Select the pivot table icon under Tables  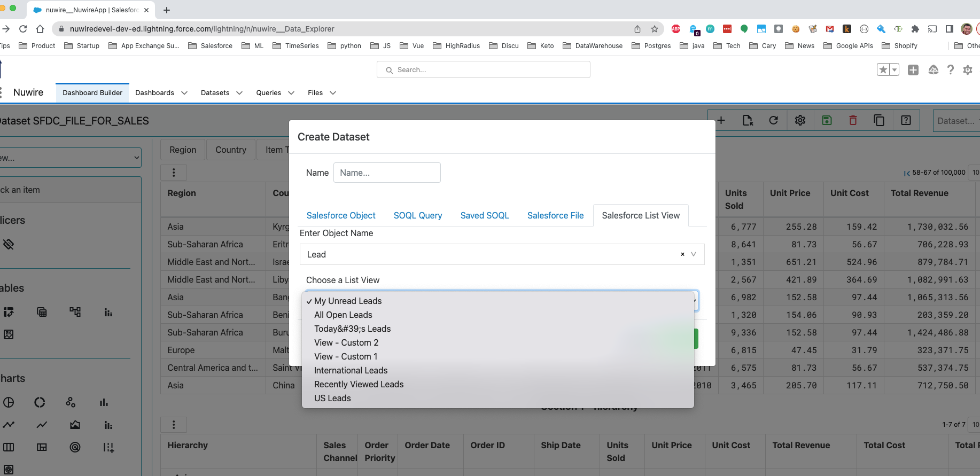[9, 312]
